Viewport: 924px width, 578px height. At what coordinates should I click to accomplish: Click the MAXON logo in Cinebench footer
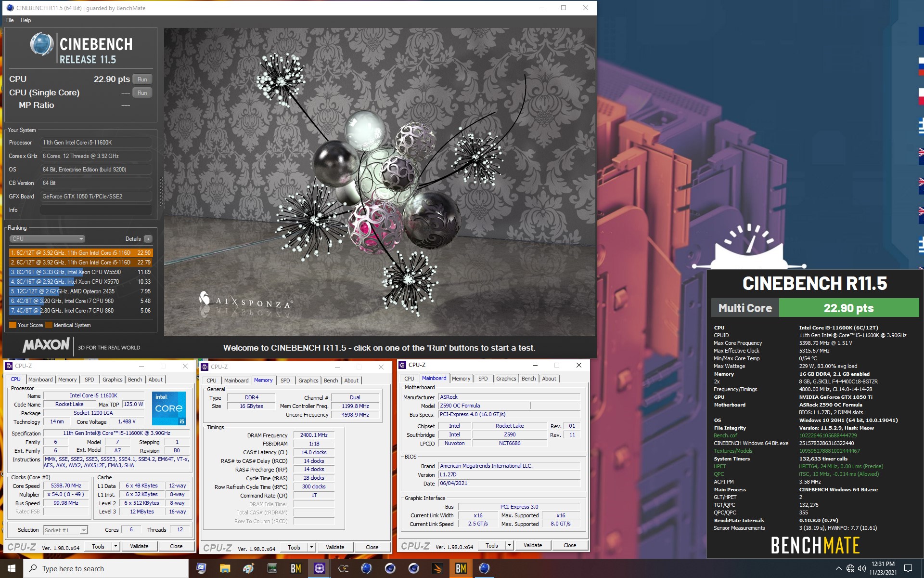click(46, 345)
